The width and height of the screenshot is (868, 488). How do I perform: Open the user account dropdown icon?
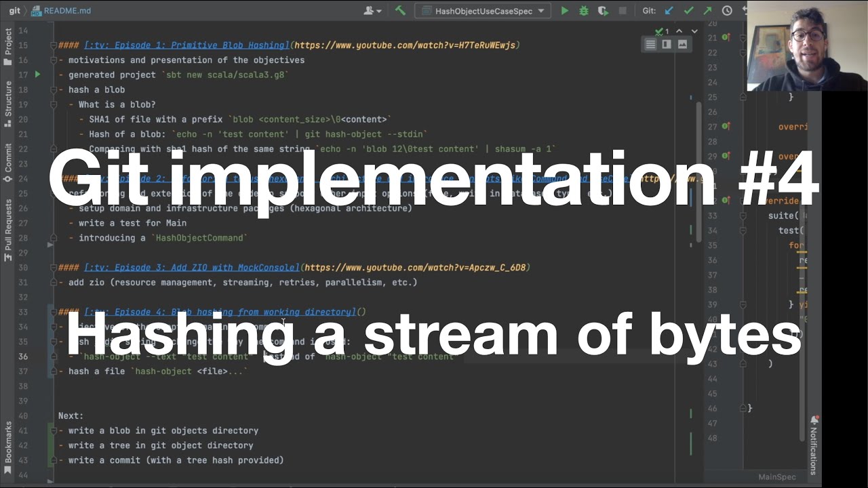(372, 11)
